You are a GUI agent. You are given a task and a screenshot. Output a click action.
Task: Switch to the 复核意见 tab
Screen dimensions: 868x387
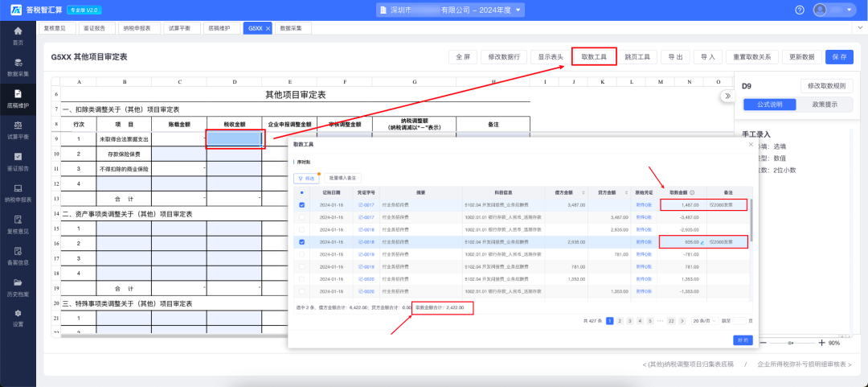[x=55, y=28]
